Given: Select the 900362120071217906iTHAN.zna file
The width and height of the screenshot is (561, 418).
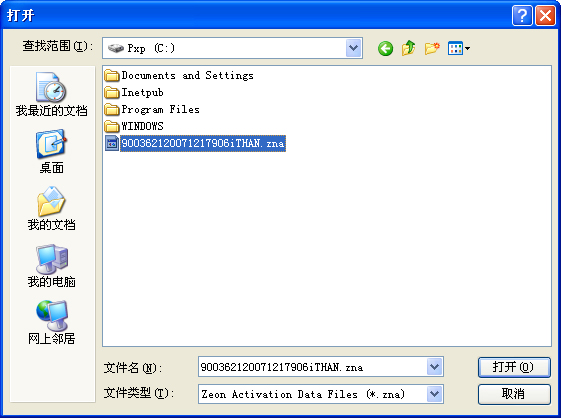Looking at the screenshot, I should click(195, 143).
